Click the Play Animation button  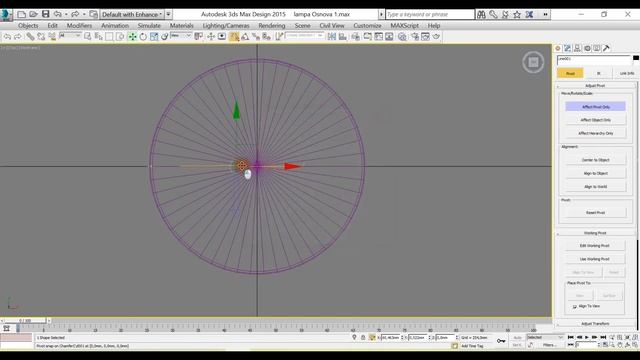587,338
